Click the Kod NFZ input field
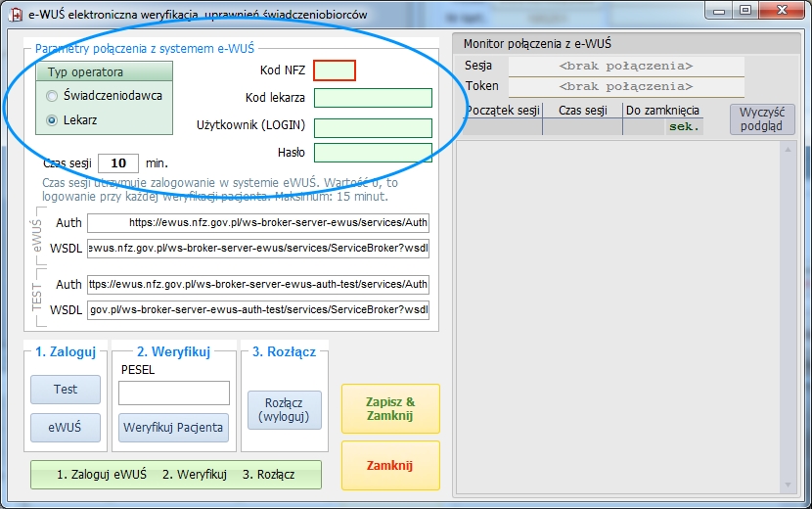The width and height of the screenshot is (812, 509). click(x=335, y=69)
